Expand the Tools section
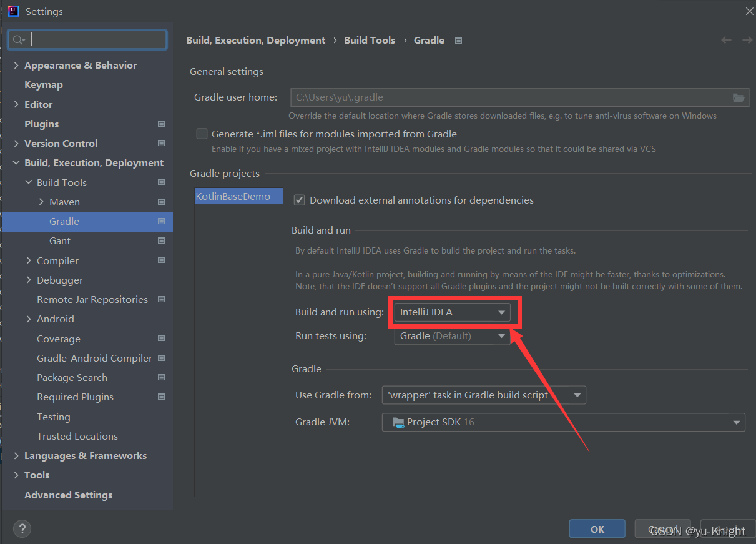 click(16, 475)
